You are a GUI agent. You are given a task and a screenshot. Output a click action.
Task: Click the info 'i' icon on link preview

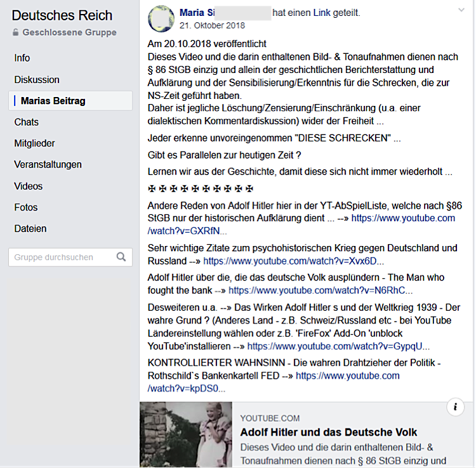point(455,407)
